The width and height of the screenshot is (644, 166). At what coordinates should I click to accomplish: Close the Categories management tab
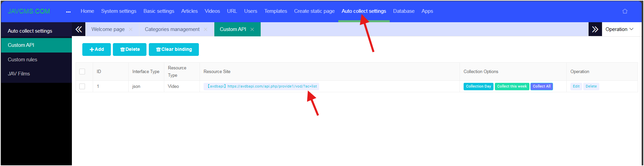coord(206,30)
